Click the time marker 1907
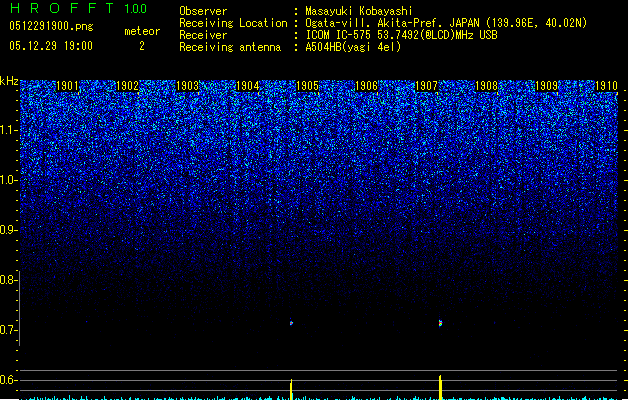This screenshot has height=400, width=629. click(426, 85)
